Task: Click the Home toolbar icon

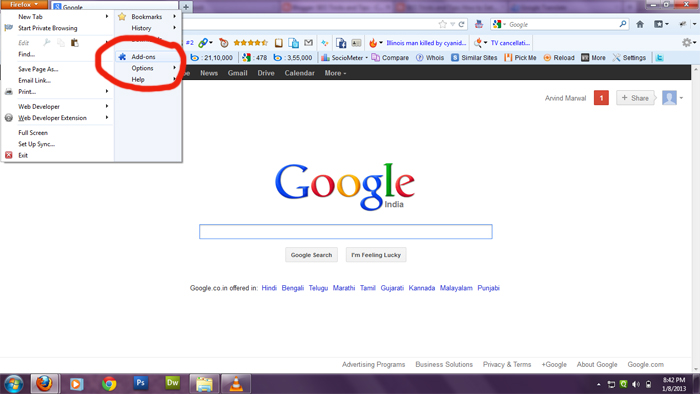Action: pyautogui.click(x=640, y=24)
